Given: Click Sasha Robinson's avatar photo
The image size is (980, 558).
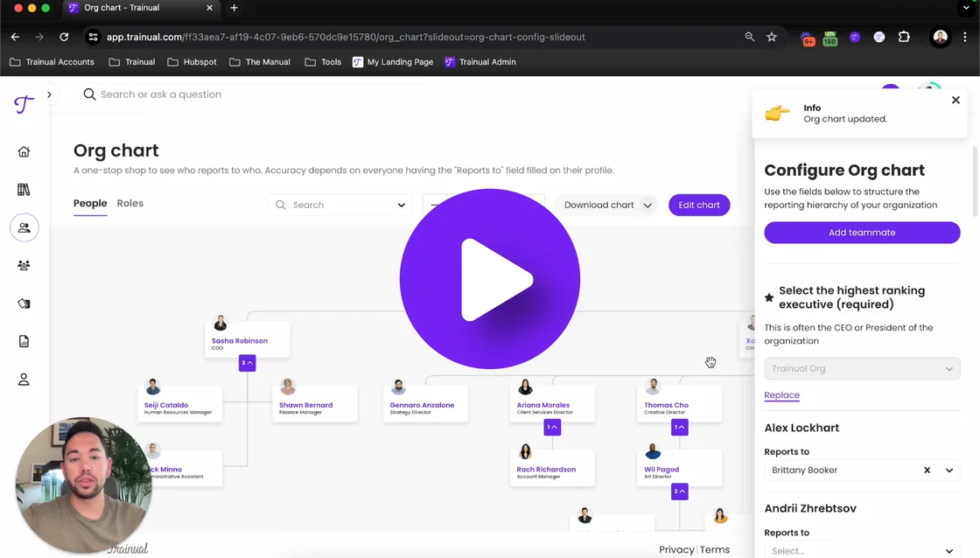Looking at the screenshot, I should coord(220,323).
